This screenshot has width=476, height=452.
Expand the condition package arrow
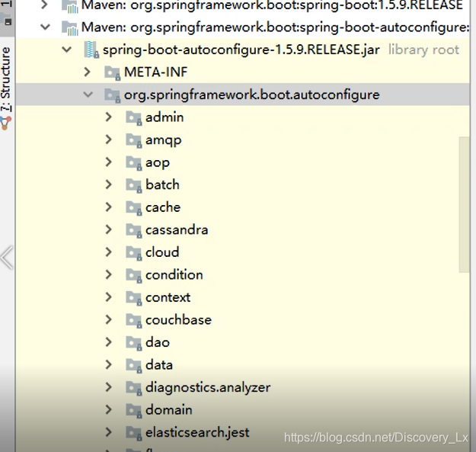coord(109,274)
